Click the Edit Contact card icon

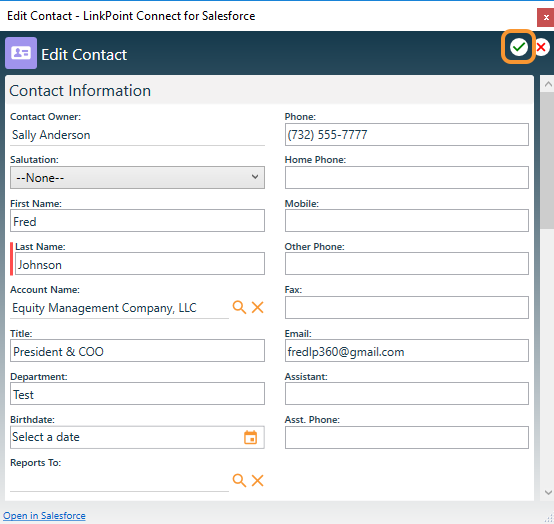[21, 53]
